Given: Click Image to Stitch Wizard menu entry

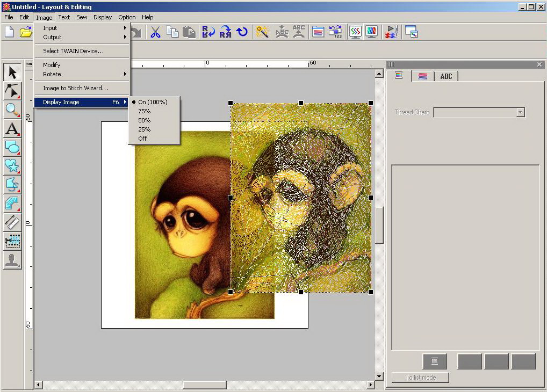Looking at the screenshot, I should [x=75, y=88].
